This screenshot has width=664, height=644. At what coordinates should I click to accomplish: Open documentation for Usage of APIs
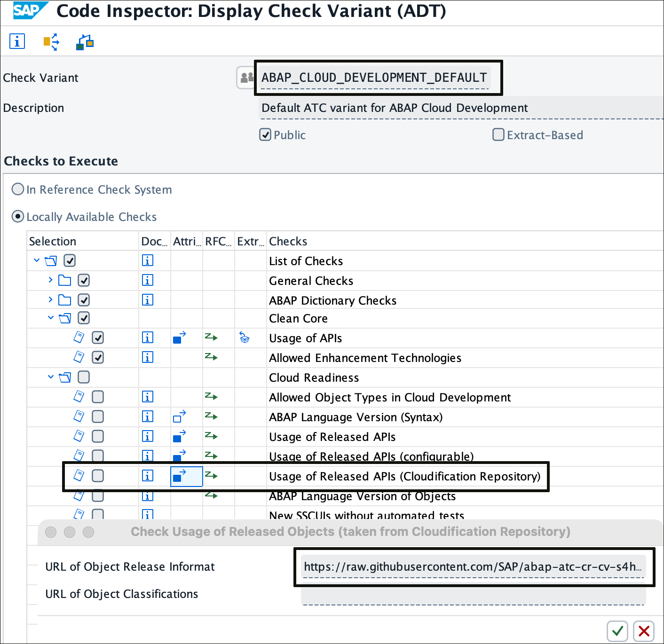(148, 338)
